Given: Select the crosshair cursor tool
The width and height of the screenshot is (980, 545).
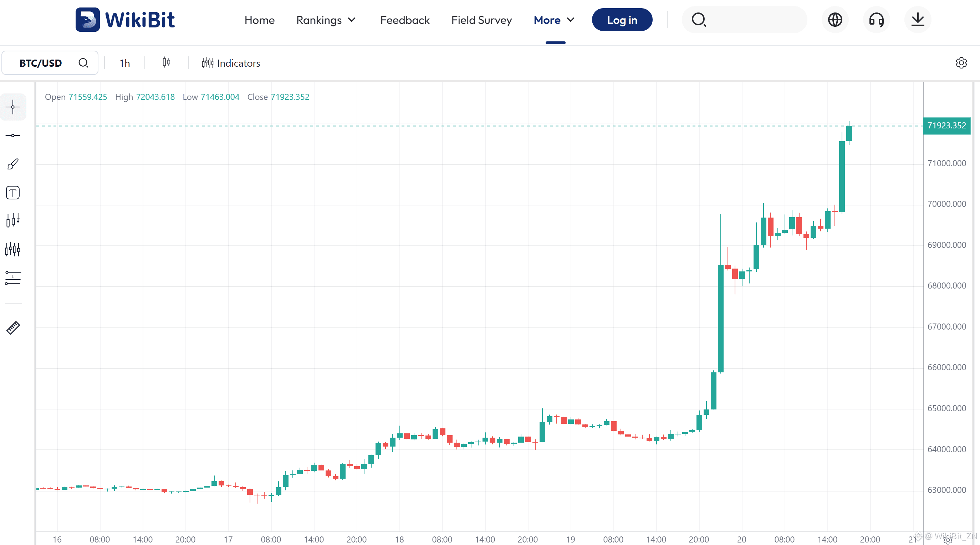Looking at the screenshot, I should pos(13,107).
